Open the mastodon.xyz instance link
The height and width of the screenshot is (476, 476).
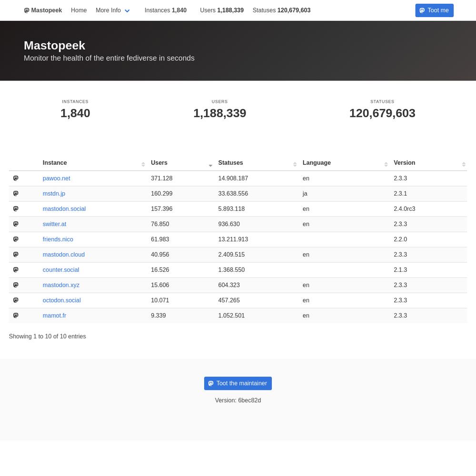[61, 285]
